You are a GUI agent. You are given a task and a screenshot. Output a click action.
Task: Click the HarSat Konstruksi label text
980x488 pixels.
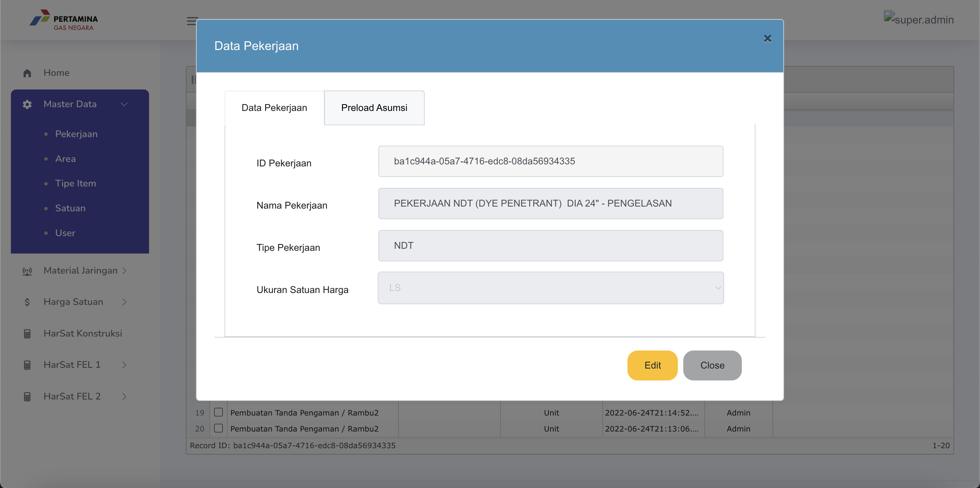pyautogui.click(x=83, y=333)
